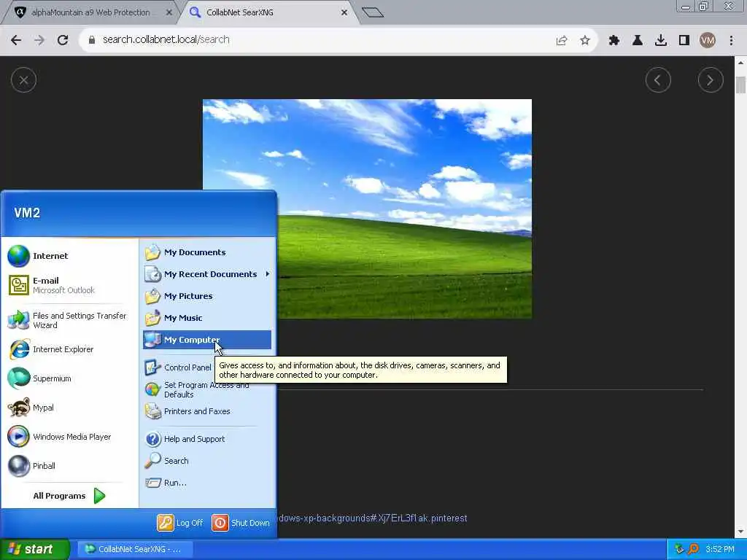The image size is (747, 560).
Task: Select CollabNet SearXNG taskbar button
Action: (135, 549)
